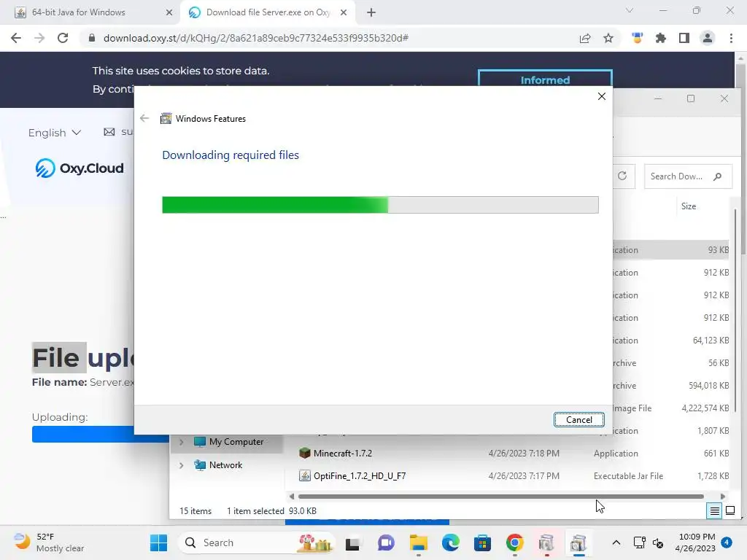The height and width of the screenshot is (560, 747).
Task: Close the 64-bit Java tab
Action: coord(169,13)
